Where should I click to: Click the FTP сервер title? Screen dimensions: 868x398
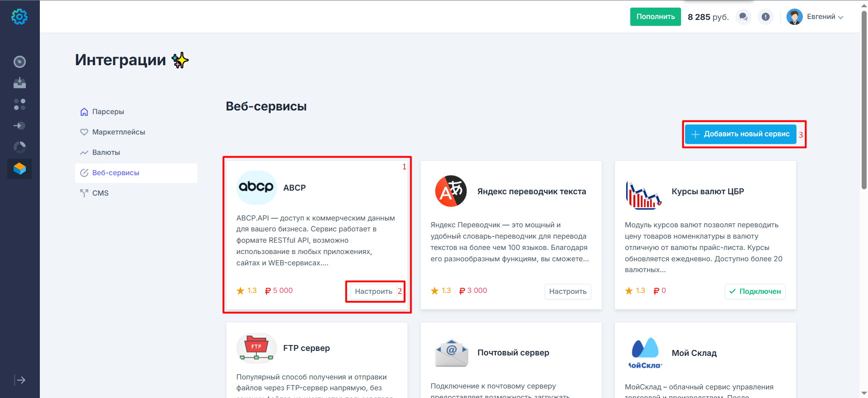click(x=307, y=348)
